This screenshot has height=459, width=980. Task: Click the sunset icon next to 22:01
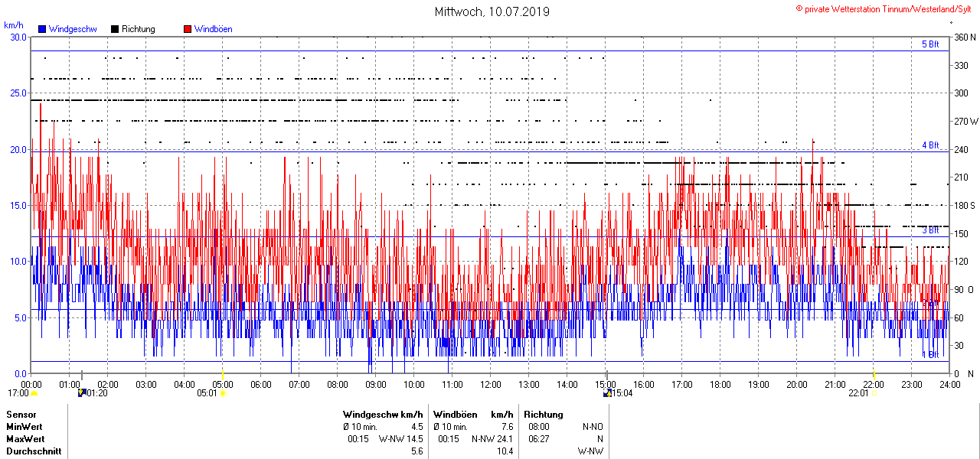point(875,393)
